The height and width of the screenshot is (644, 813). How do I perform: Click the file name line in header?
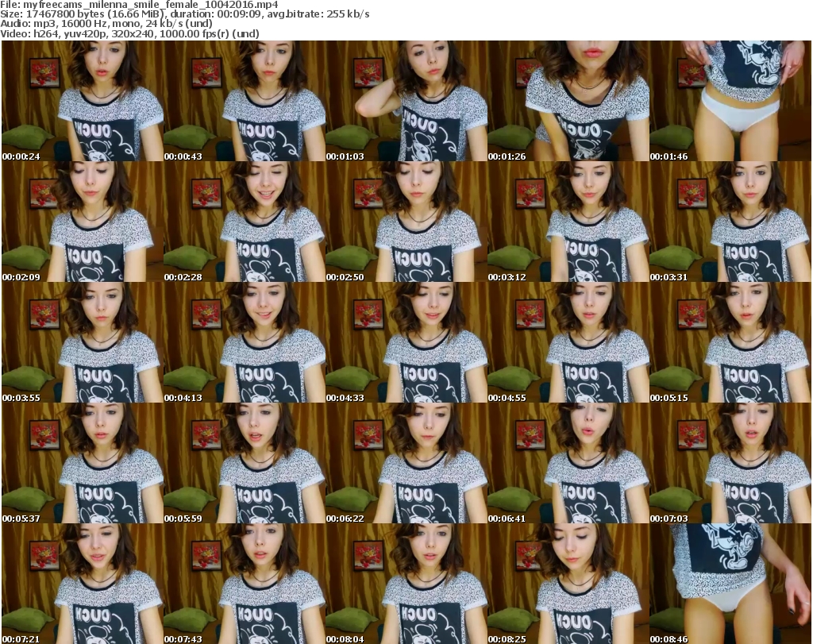140,5
